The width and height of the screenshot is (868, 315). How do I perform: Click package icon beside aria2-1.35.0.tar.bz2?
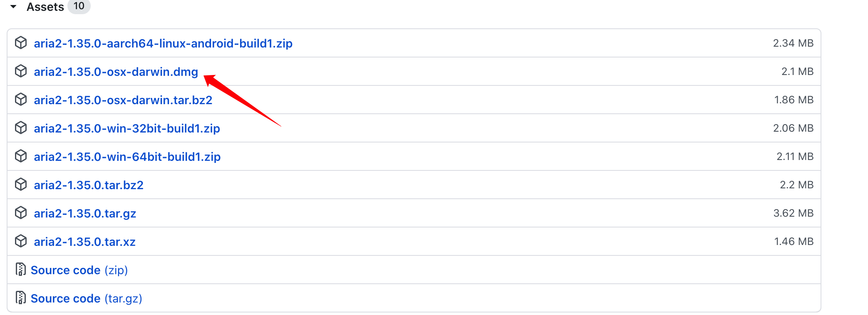[x=21, y=185]
